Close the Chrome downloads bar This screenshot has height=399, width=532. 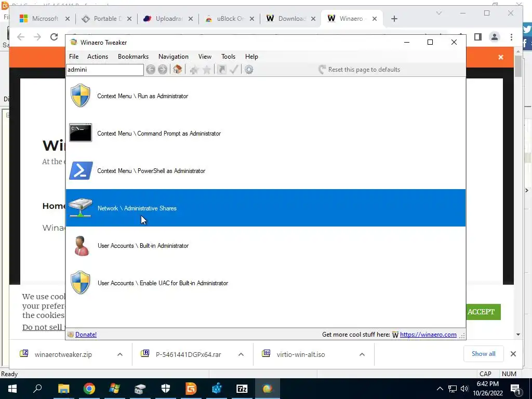pos(513,354)
